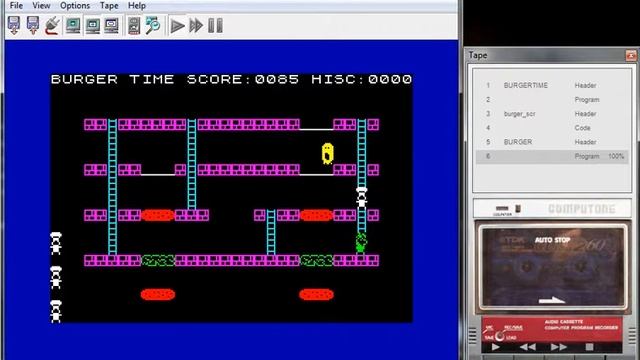The width and height of the screenshot is (640, 360).
Task: Click rewind on the cassette deck
Action: (x=527, y=347)
